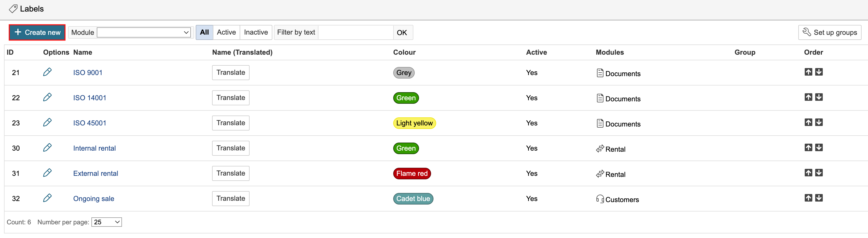Click the Light yellow colour badge

click(414, 123)
